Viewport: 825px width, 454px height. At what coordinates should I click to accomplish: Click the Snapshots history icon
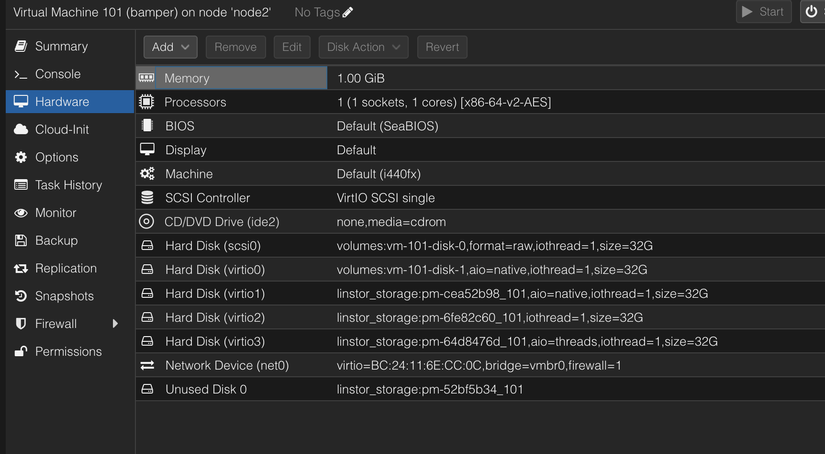(21, 296)
